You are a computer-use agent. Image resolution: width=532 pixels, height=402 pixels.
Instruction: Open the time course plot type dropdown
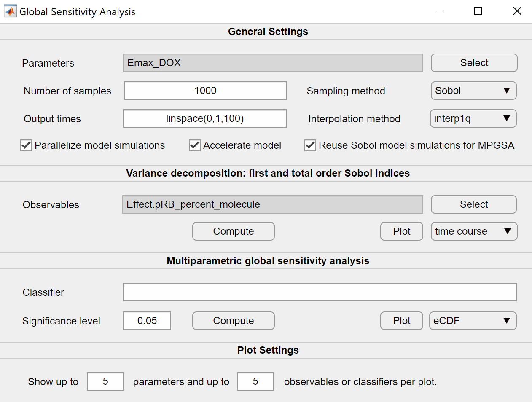(x=474, y=231)
